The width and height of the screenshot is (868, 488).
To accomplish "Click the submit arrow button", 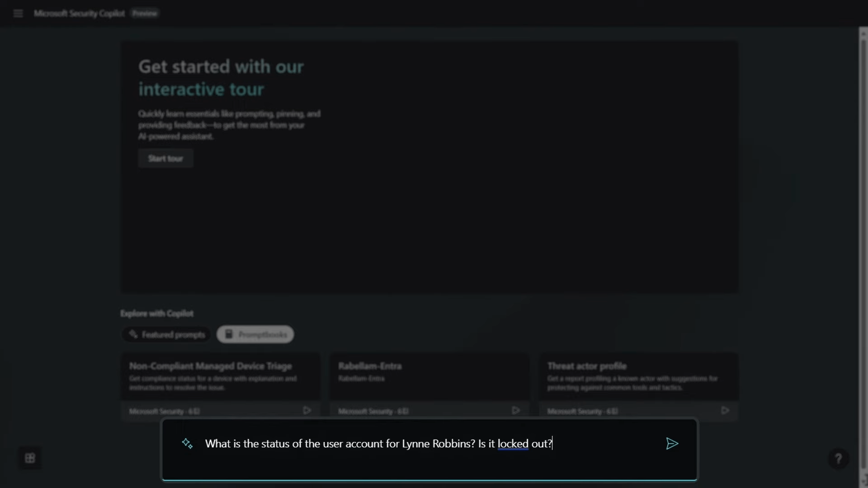I will (672, 443).
